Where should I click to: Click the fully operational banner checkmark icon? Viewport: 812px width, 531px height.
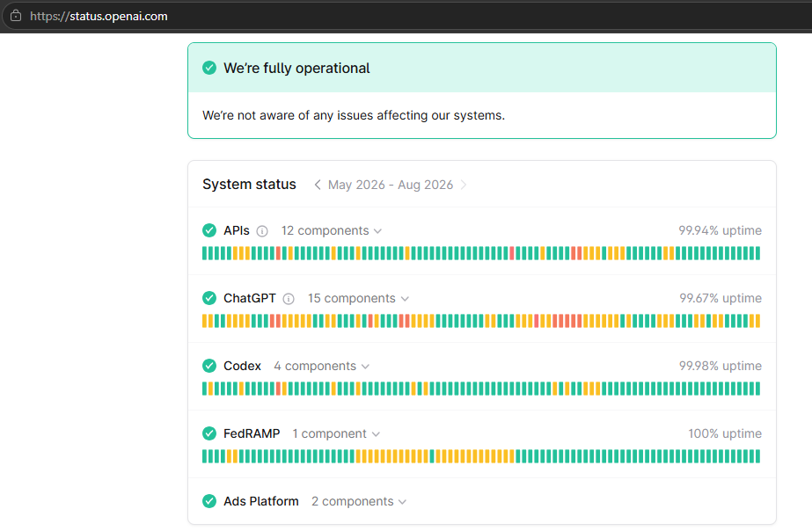tap(209, 68)
